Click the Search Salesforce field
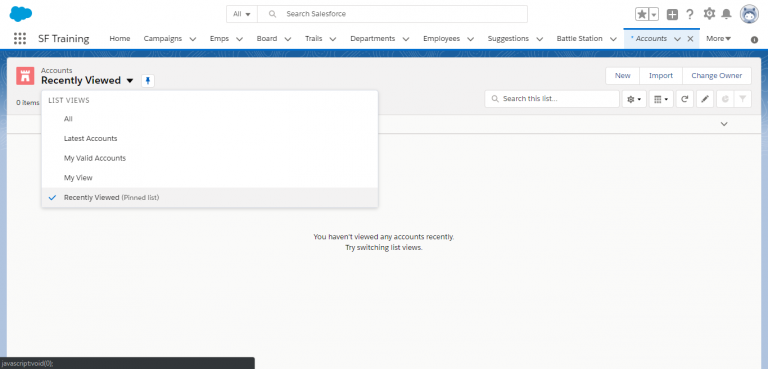The width and height of the screenshot is (768, 369). click(x=393, y=14)
